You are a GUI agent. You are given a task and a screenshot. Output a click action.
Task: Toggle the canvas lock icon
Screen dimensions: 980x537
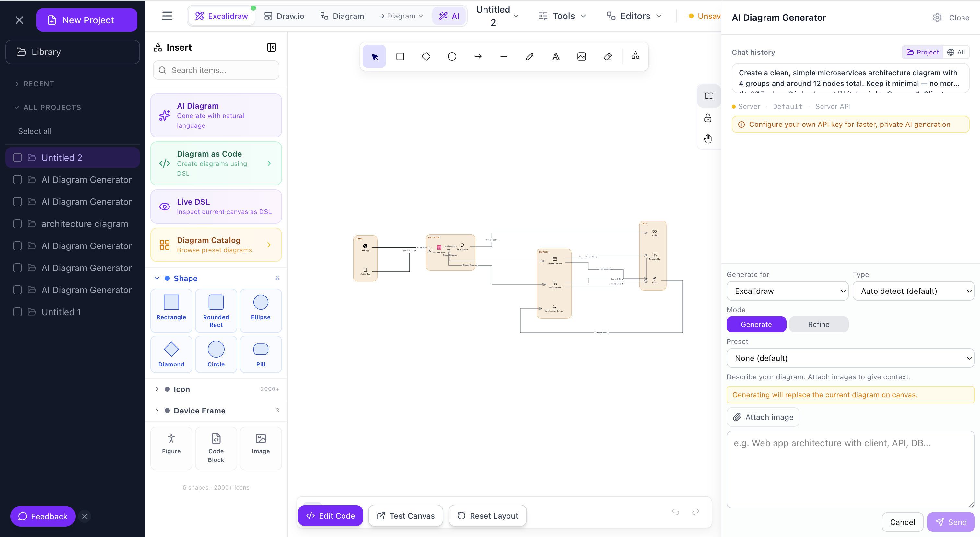(x=707, y=118)
